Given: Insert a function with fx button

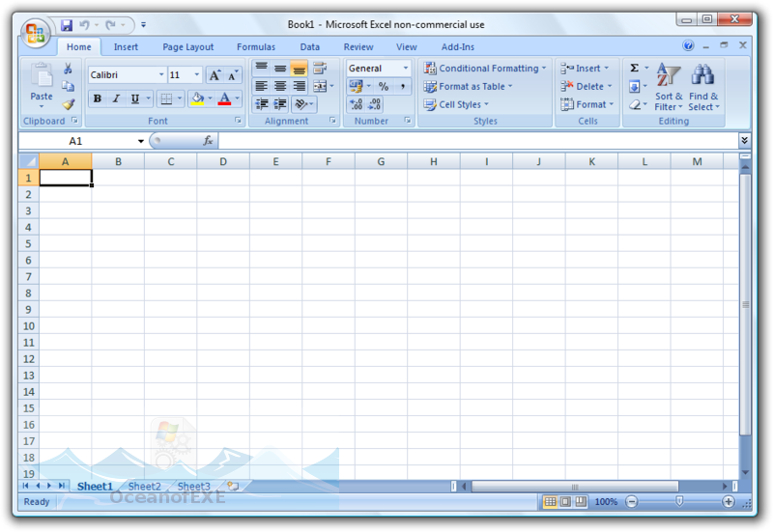Looking at the screenshot, I should (208, 141).
